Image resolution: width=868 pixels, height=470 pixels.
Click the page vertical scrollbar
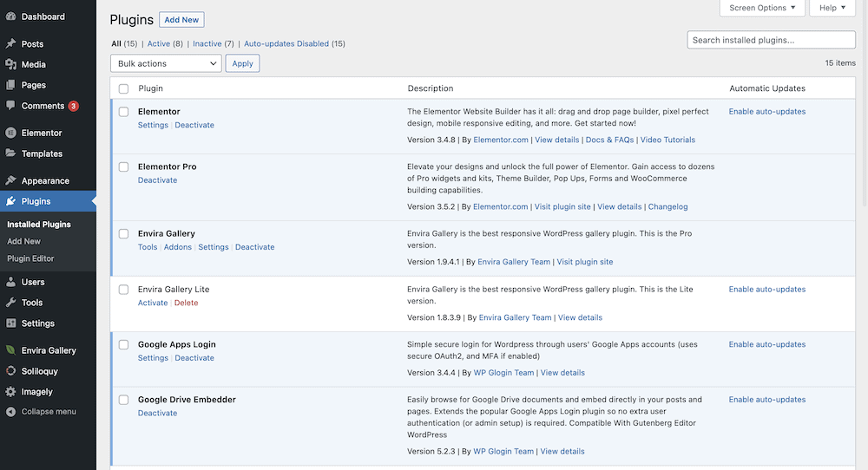[865, 102]
